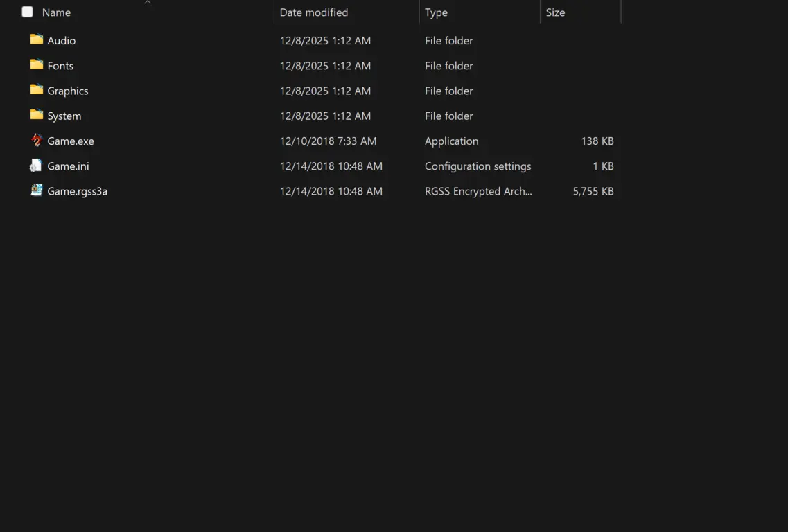Select the Fonts folder label
This screenshot has width=788, height=532.
click(60, 65)
